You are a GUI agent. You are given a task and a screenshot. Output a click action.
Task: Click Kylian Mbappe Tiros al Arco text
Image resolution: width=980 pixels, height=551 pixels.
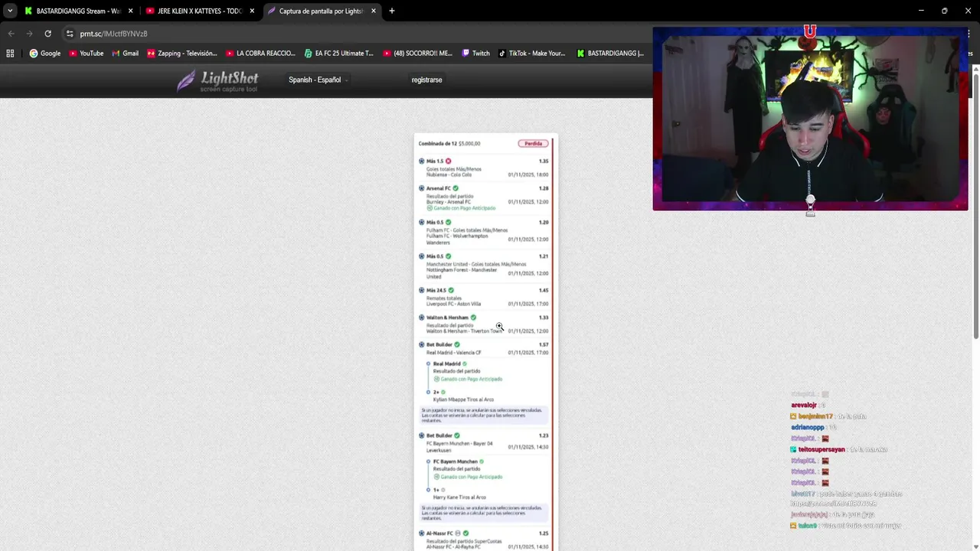tap(463, 399)
